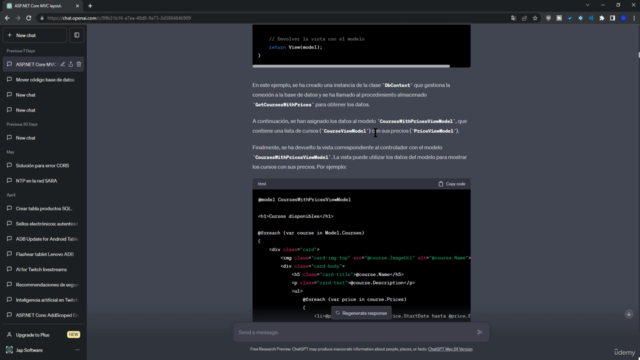Click the site lock icon

pyautogui.click(x=41, y=18)
